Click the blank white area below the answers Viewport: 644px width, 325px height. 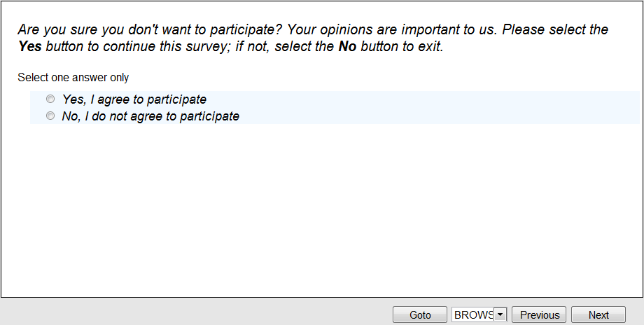(x=322, y=210)
